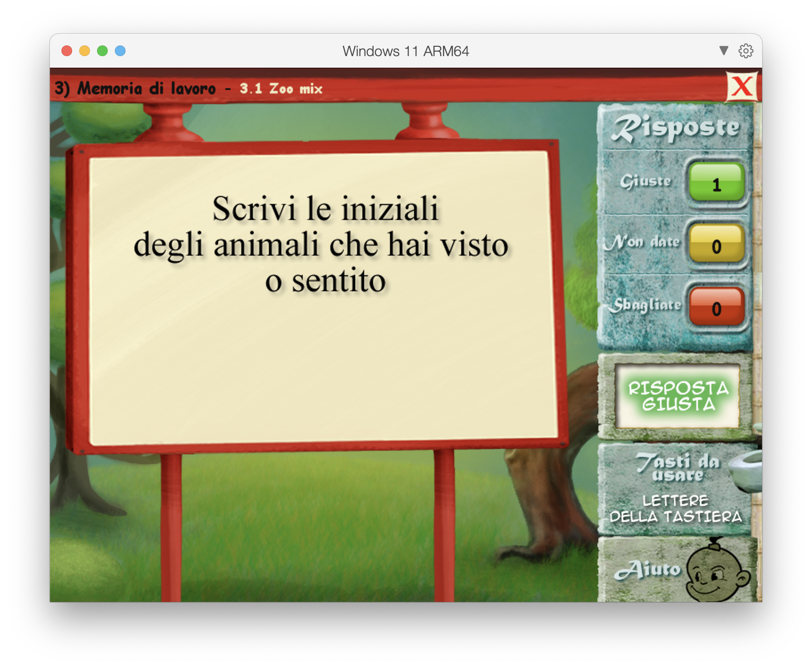
Task: Click the green fullscreen window dot
Action: tap(102, 51)
